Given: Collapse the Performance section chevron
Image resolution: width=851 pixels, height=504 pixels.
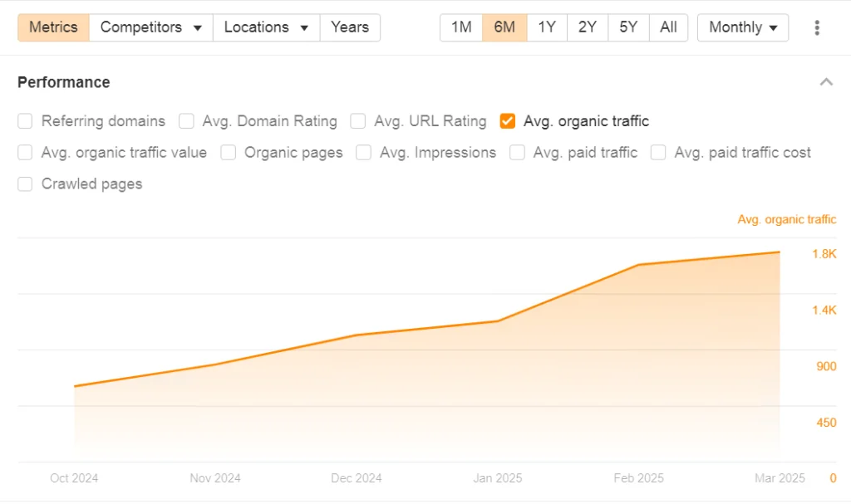Looking at the screenshot, I should (x=825, y=82).
